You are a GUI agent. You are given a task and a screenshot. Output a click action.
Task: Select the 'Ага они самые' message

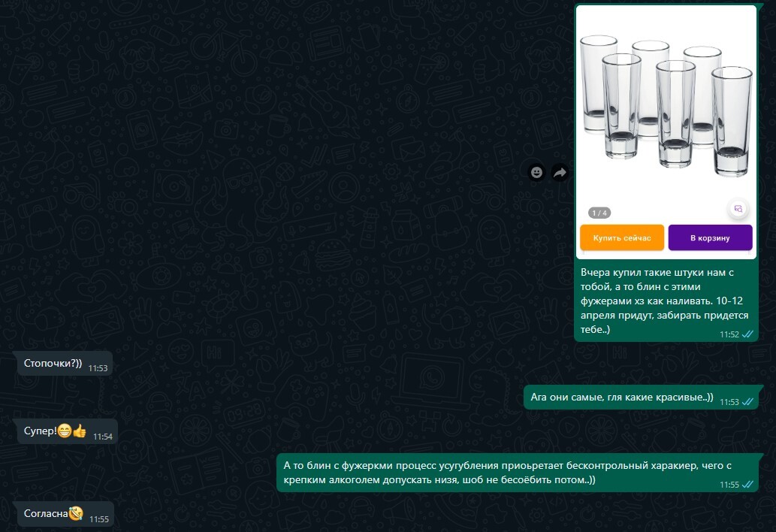tap(641, 397)
